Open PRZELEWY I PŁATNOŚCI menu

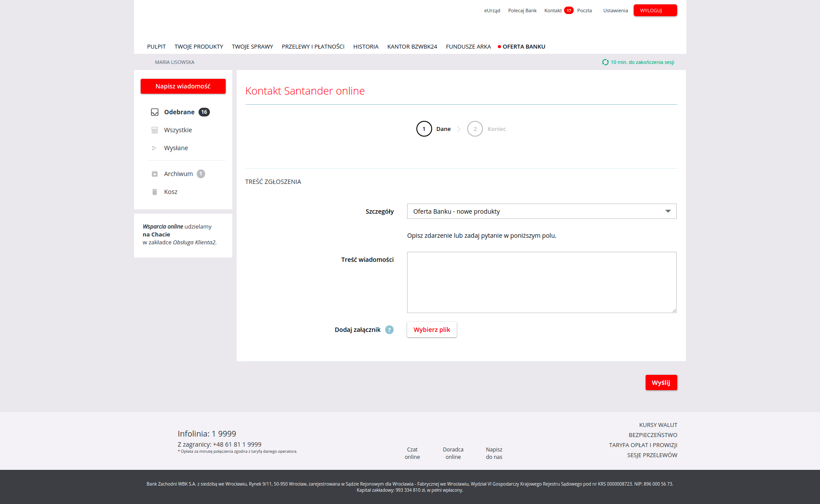point(313,46)
